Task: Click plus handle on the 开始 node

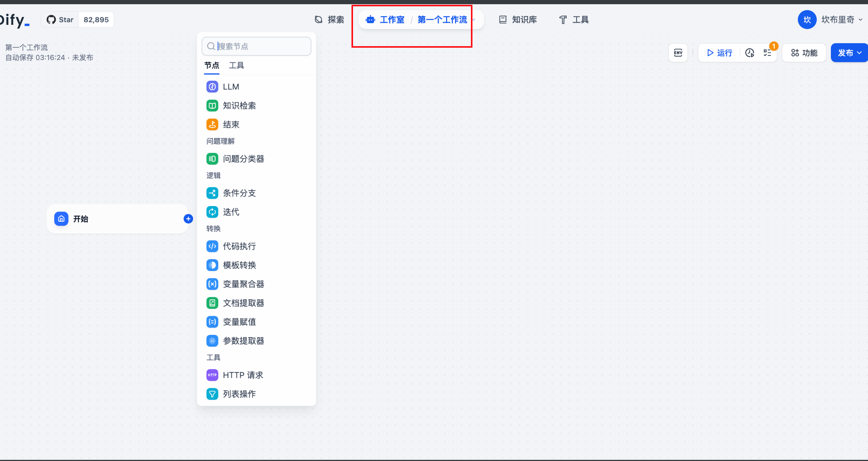Action: 188,219
